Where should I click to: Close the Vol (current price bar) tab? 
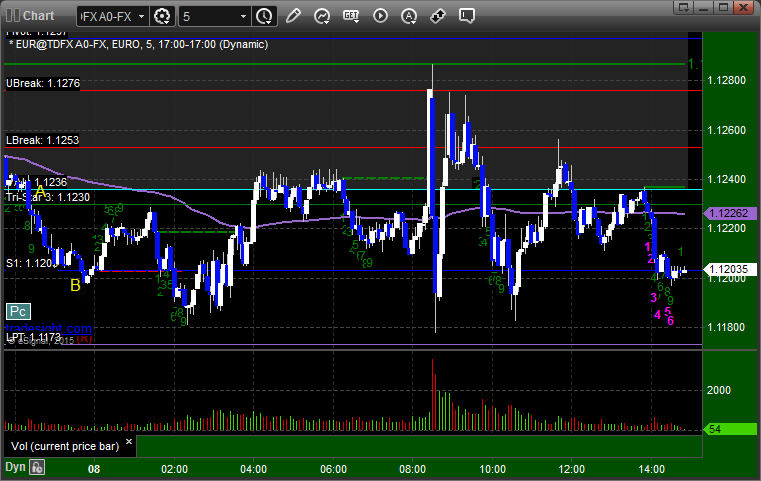pyautogui.click(x=129, y=442)
